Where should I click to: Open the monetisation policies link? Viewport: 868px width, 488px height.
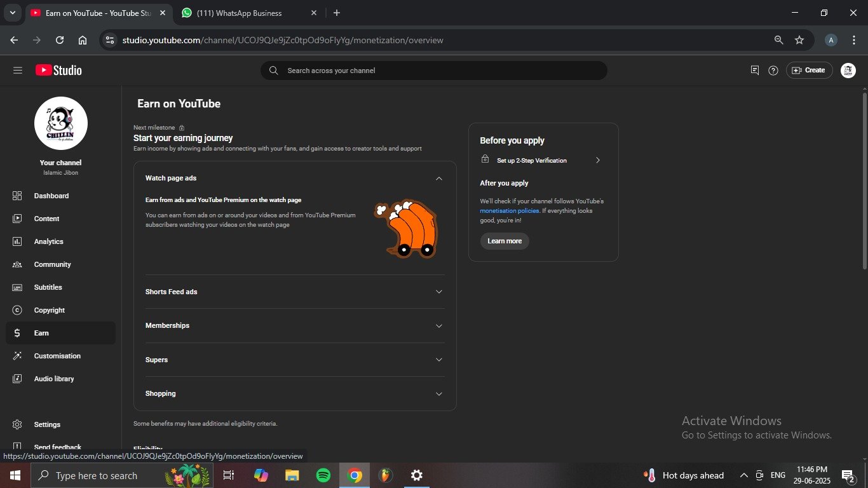pos(510,210)
